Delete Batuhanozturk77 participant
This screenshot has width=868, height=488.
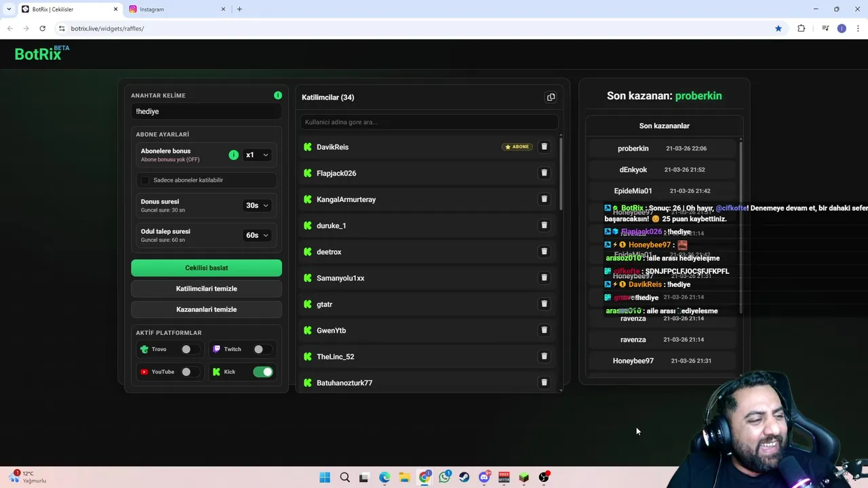pos(544,382)
